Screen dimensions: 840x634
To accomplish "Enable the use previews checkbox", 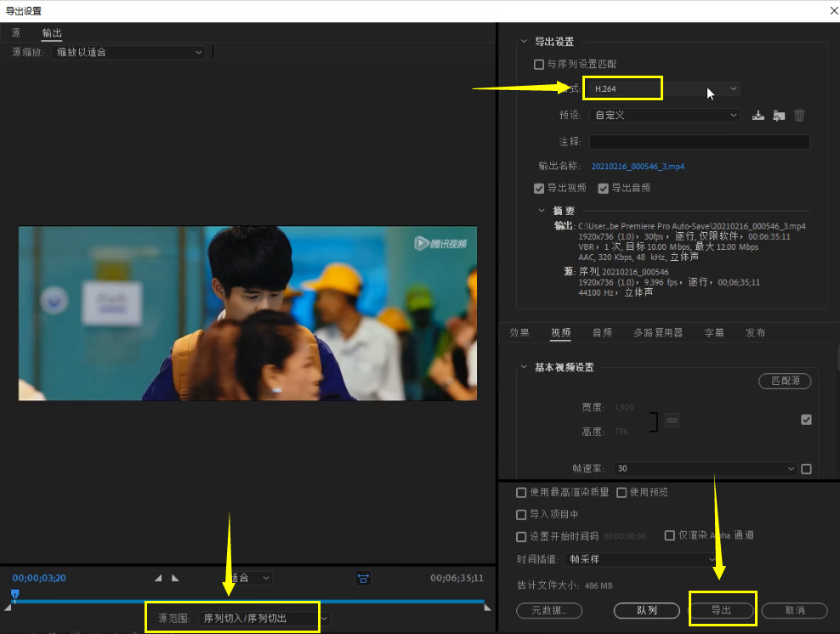I will click(x=621, y=493).
